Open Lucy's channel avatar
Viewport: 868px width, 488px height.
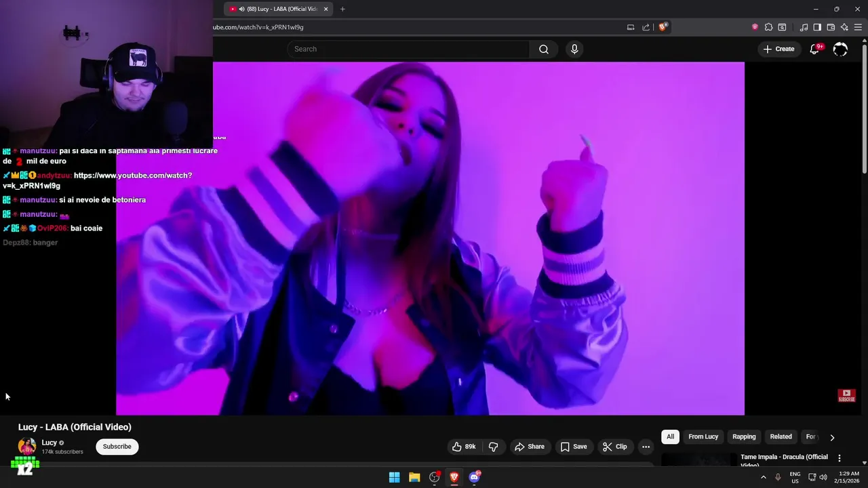[x=27, y=447]
